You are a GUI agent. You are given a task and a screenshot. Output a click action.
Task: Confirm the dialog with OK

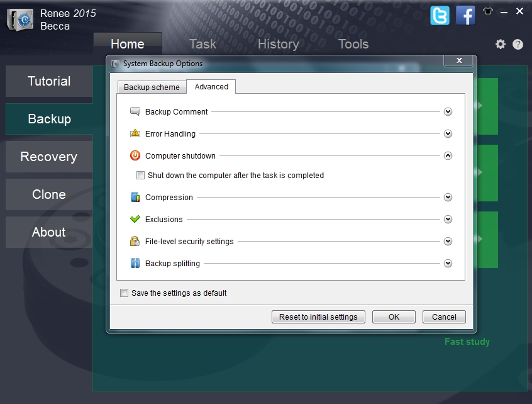394,317
